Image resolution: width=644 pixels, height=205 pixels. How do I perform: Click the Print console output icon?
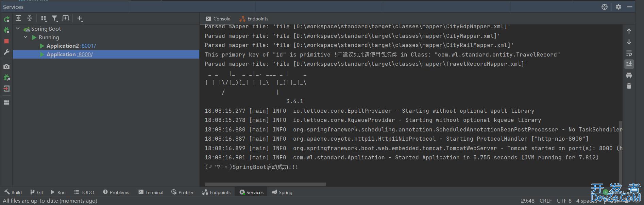629,75
